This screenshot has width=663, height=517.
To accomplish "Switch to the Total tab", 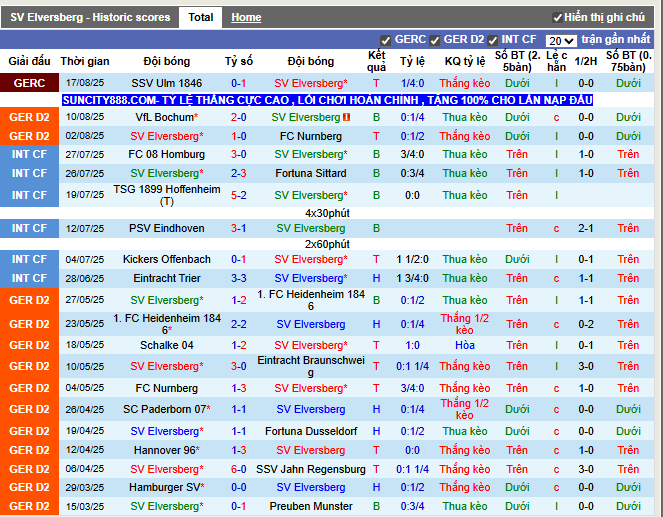I will 200,17.
